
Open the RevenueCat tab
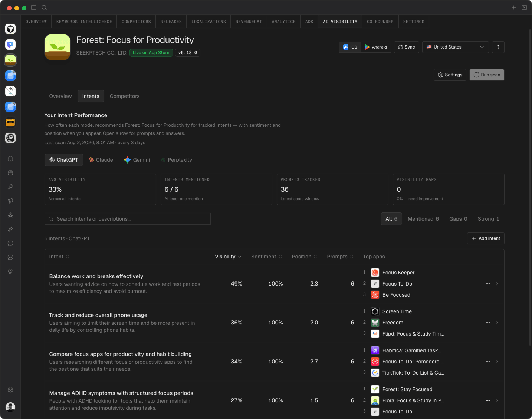249,22
